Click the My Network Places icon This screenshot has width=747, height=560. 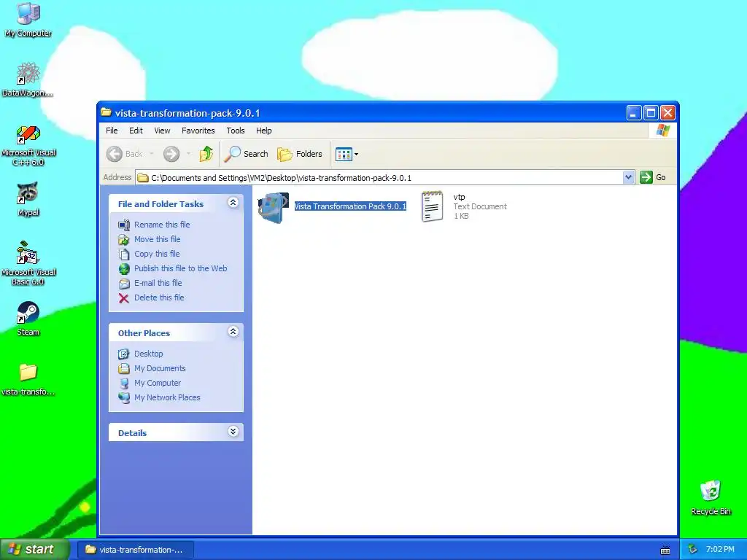coord(124,398)
